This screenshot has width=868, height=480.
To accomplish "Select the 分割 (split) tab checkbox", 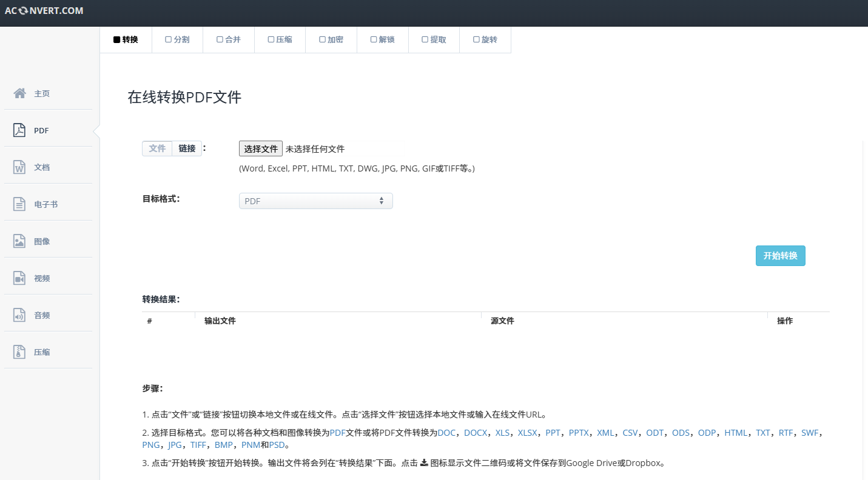I will 169,39.
